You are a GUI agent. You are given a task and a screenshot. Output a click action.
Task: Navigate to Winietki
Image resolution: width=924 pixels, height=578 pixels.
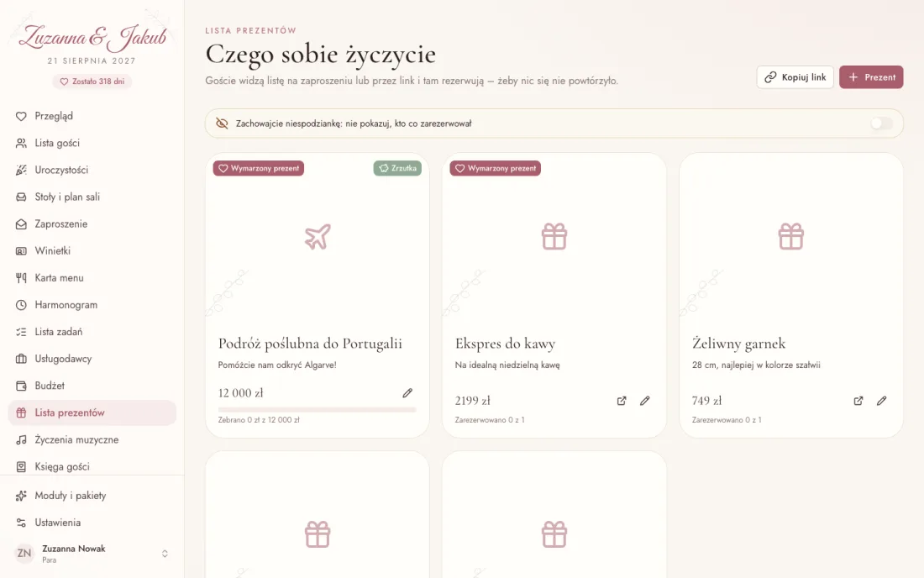pyautogui.click(x=92, y=251)
